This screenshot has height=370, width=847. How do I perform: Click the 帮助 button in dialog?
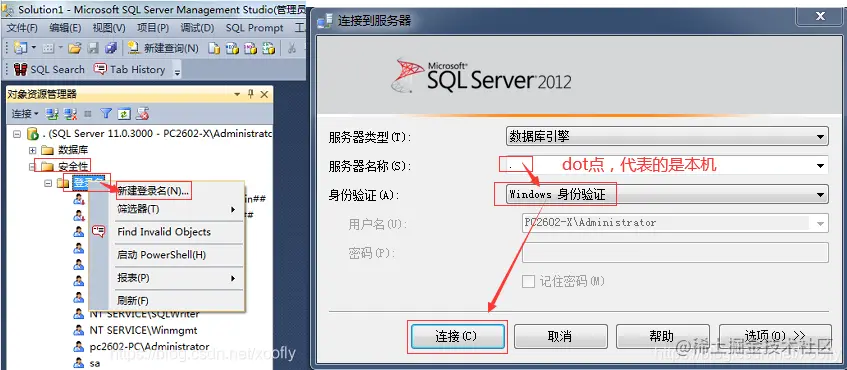[x=662, y=337]
